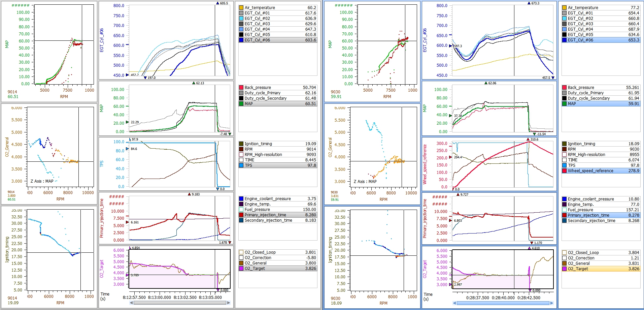Screen dimensions: 644x310
Task: Click the green MAP swatch in left legend
Action: click(241, 104)
